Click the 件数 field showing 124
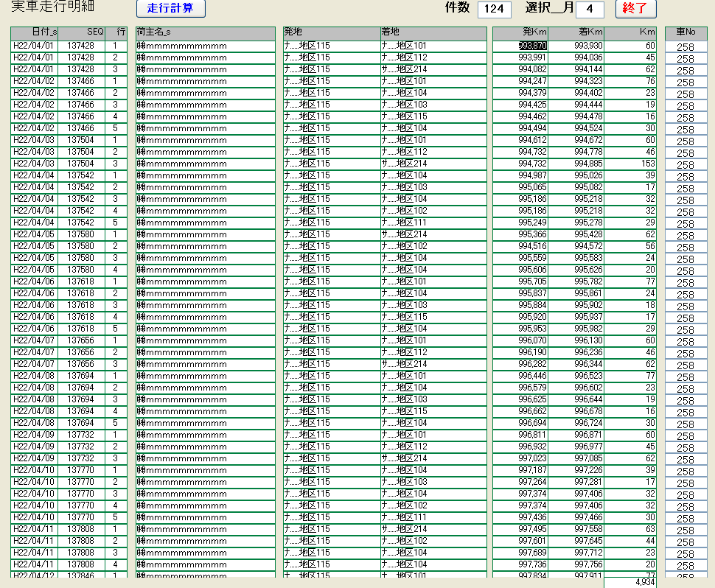This screenshot has width=715, height=588. (494, 10)
